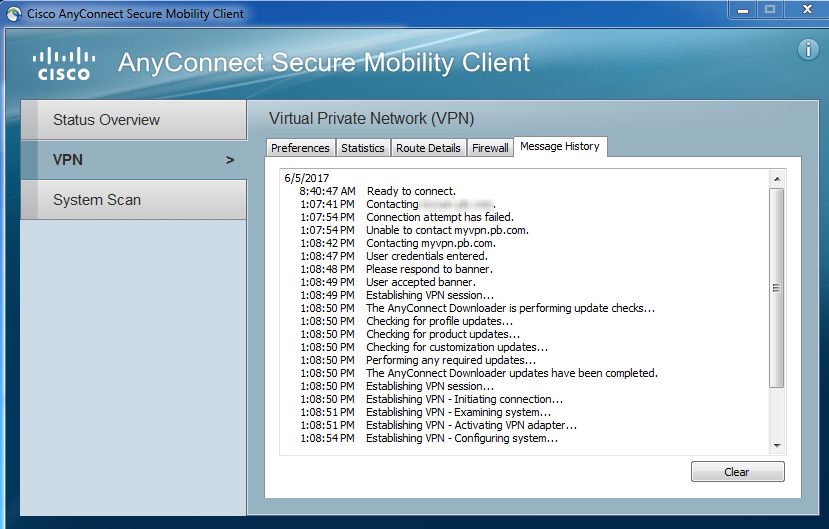
Task: Open the info icon in the header
Action: 808,50
